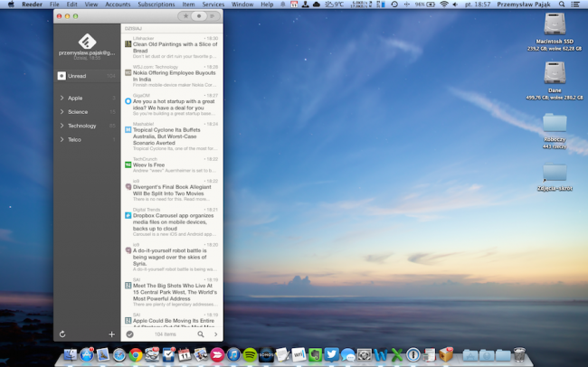Open iTunes from the Dock
This screenshot has height=367, width=588.
(233, 354)
